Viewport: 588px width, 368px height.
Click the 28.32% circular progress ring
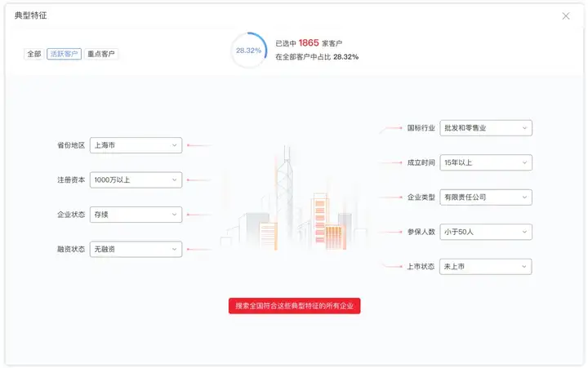coord(248,51)
